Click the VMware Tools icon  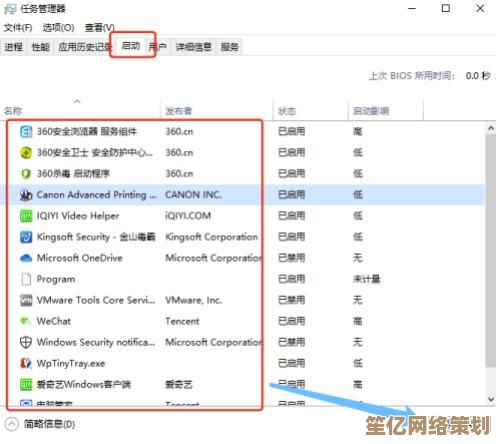click(x=26, y=300)
